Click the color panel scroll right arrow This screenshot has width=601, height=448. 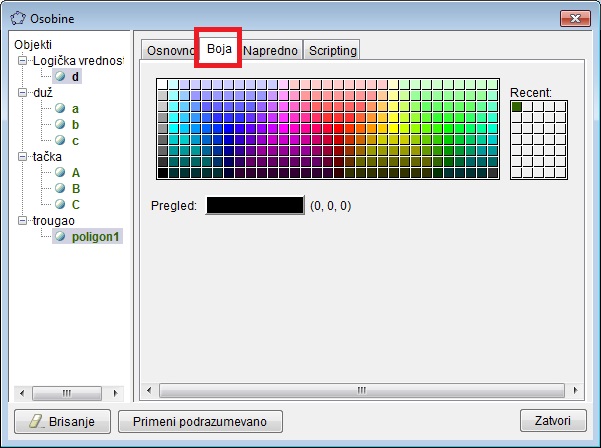point(575,390)
